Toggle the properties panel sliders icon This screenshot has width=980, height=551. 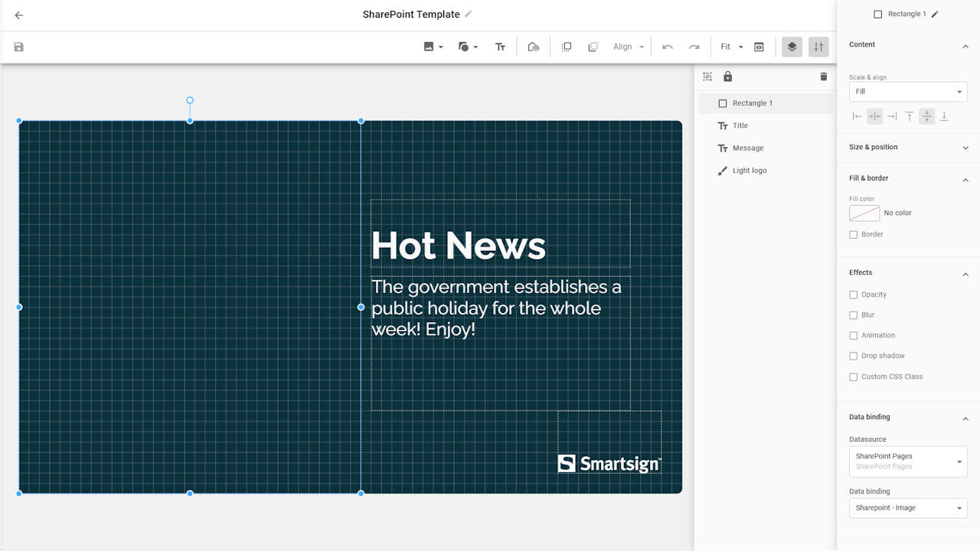click(x=818, y=47)
